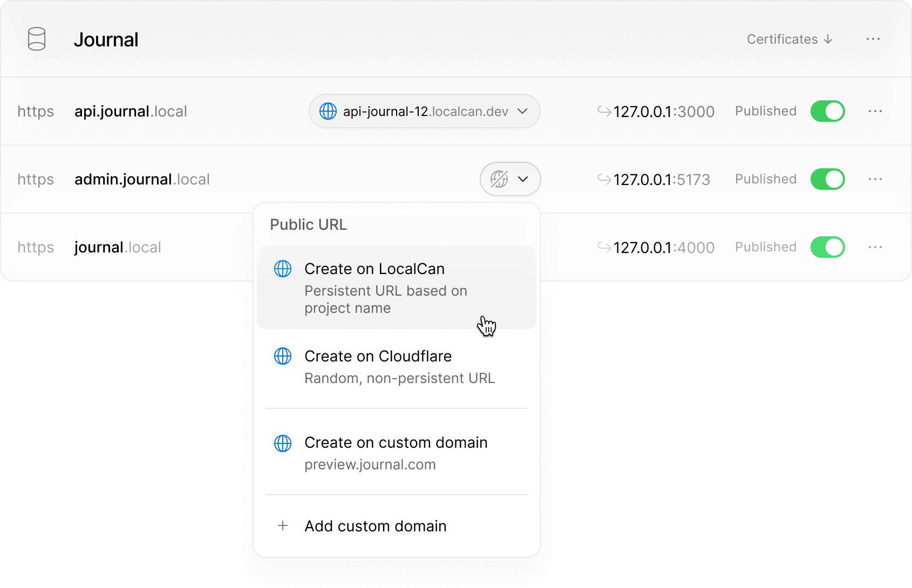Viewport: 912px width, 588px height.
Task: Click the globe icon beside Create on Cloudflare
Action: point(283,356)
